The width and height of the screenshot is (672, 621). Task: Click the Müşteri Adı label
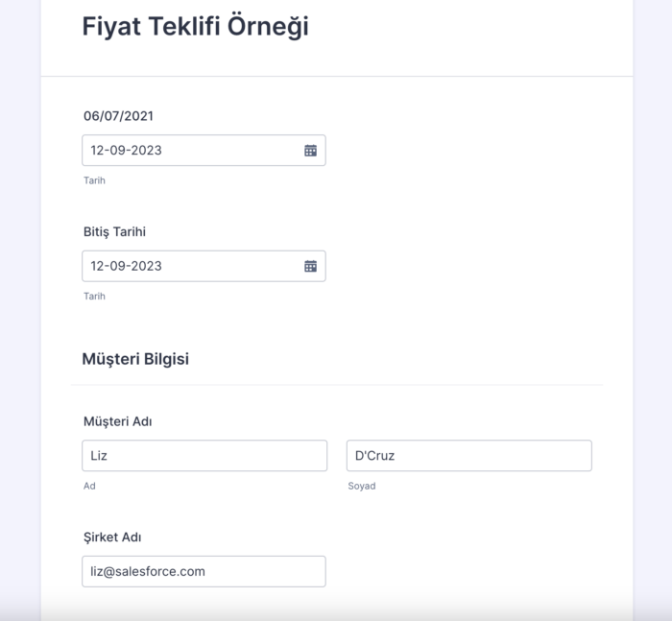click(118, 421)
